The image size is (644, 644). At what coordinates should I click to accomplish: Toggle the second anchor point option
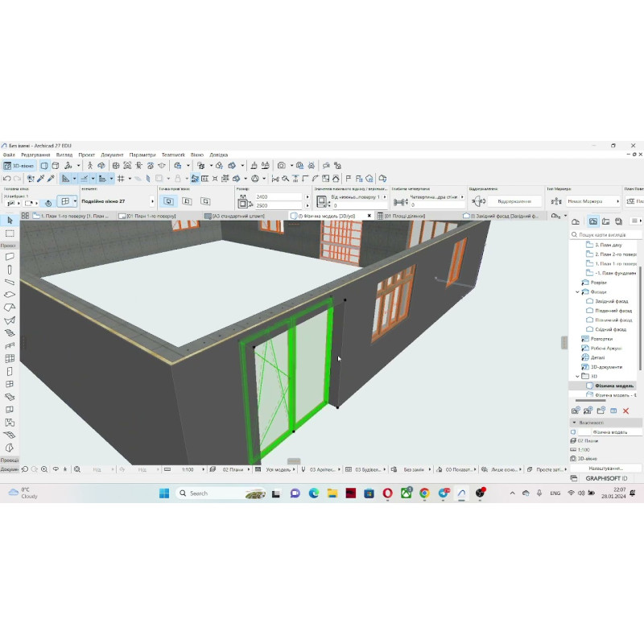(x=186, y=201)
